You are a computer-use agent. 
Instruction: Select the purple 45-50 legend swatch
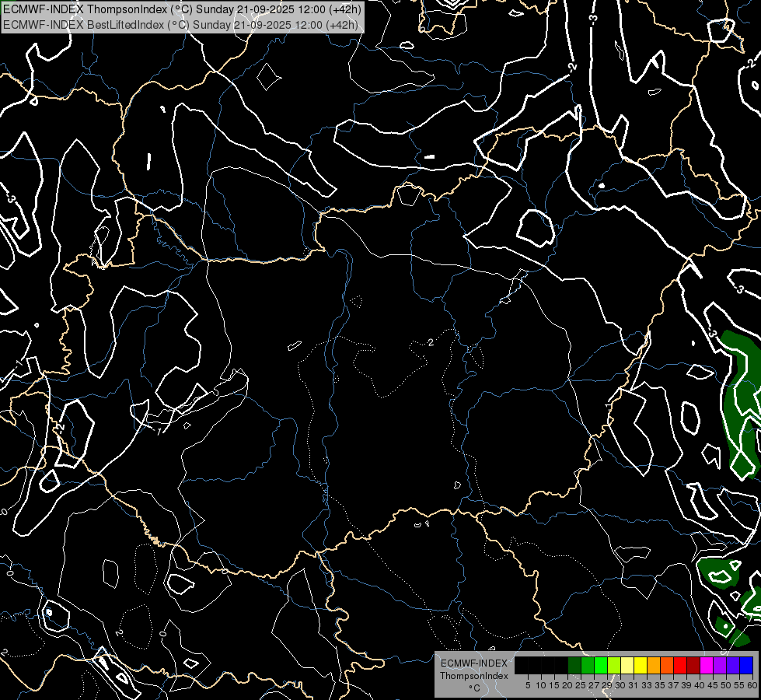[720, 665]
